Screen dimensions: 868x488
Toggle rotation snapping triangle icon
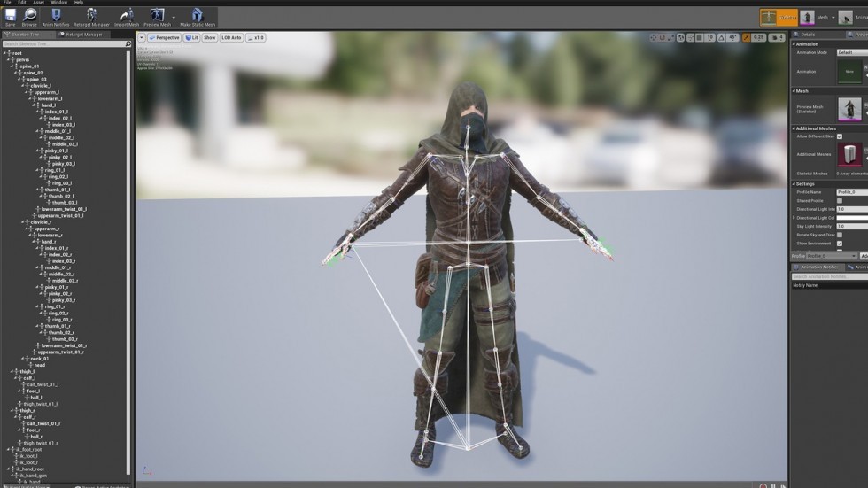(x=721, y=37)
